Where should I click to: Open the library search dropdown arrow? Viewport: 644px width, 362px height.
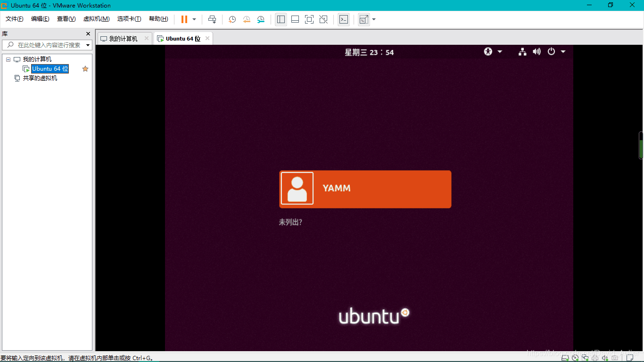click(x=88, y=45)
